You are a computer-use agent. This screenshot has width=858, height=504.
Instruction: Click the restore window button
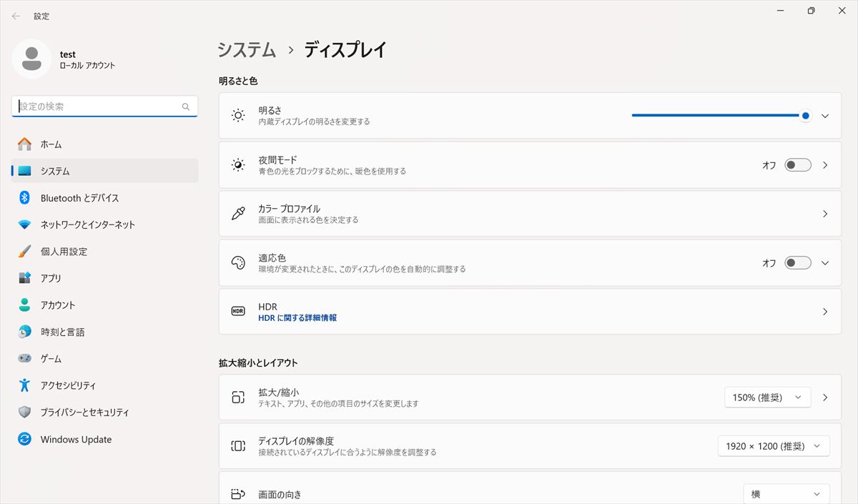(811, 11)
